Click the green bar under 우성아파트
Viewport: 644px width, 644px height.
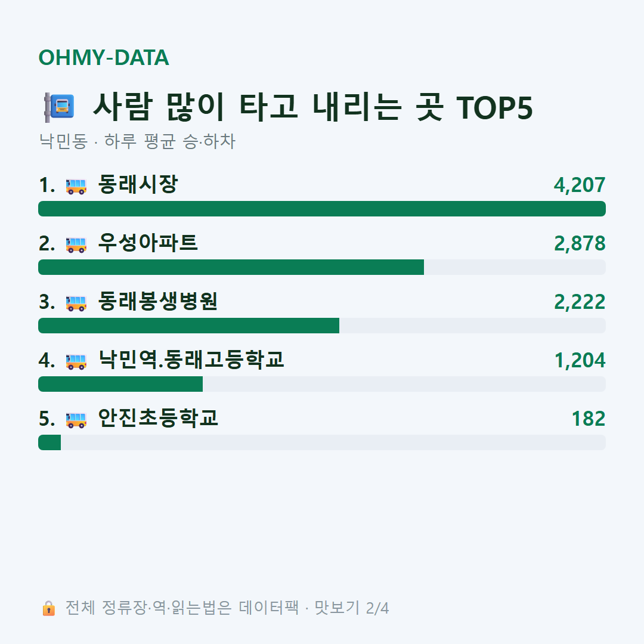point(231,267)
